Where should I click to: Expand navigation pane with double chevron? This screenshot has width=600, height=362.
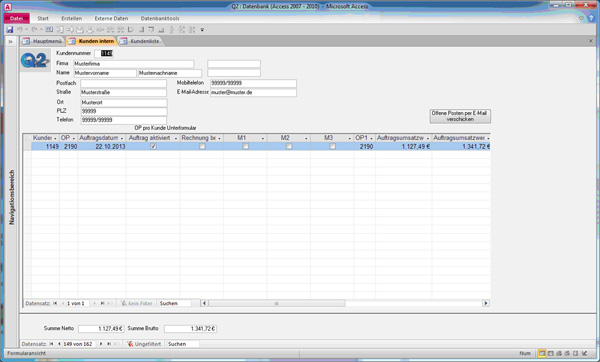tap(11, 41)
